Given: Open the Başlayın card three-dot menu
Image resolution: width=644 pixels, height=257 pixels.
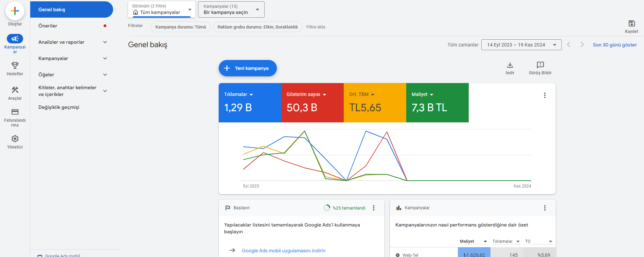Looking at the screenshot, I should 374,208.
